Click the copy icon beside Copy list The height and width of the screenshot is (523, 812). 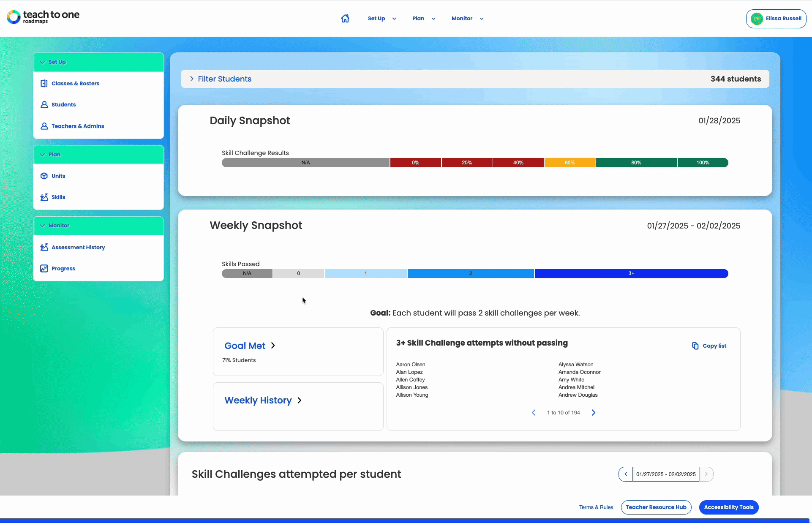point(695,346)
